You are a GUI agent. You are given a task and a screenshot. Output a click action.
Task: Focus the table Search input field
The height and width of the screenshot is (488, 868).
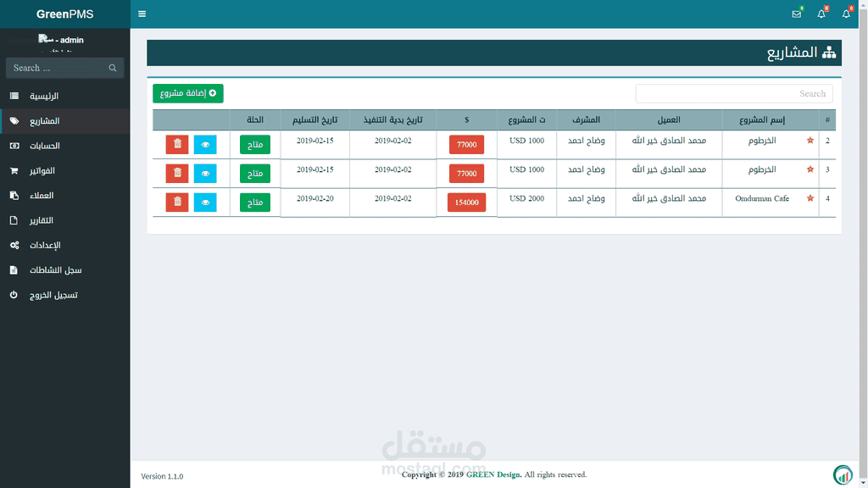(734, 93)
